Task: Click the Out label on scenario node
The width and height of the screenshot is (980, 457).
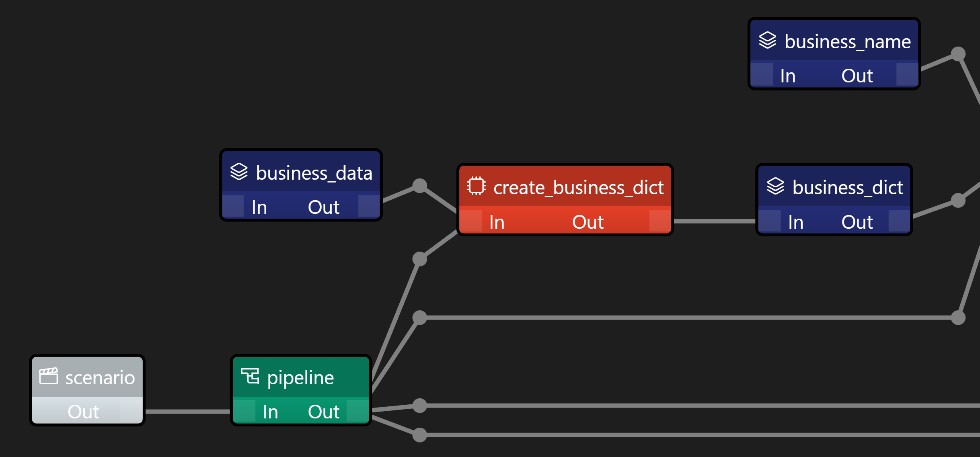Action: coord(83,412)
